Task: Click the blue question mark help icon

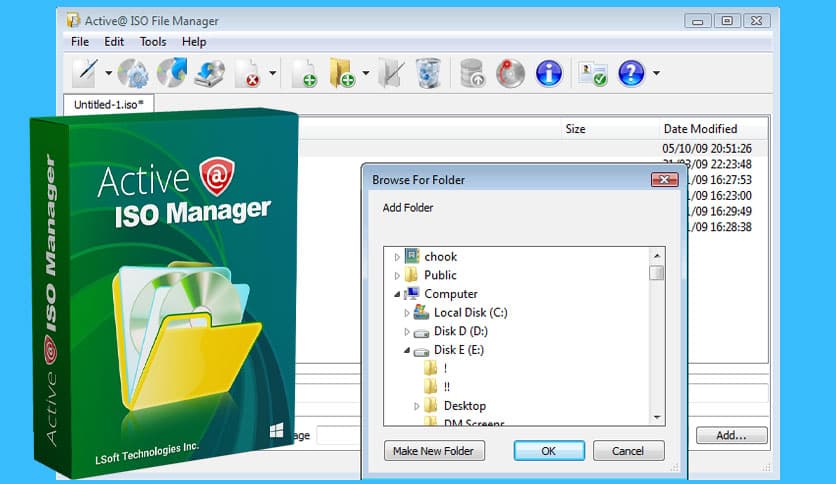Action: (x=631, y=73)
